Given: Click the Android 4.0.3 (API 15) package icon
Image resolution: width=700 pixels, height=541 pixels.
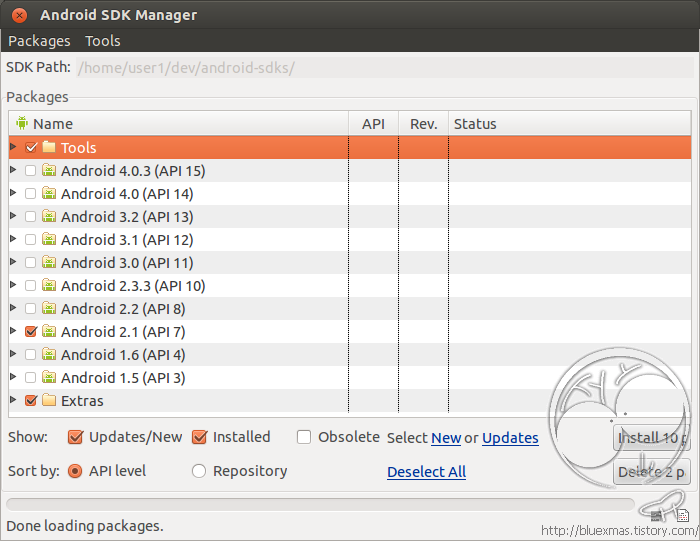Looking at the screenshot, I should click(x=49, y=170).
